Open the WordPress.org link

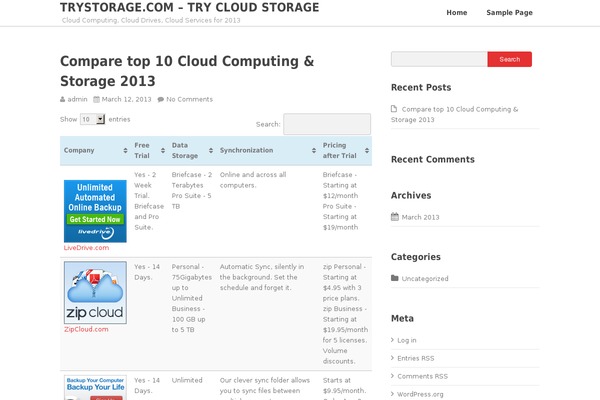coord(420,394)
